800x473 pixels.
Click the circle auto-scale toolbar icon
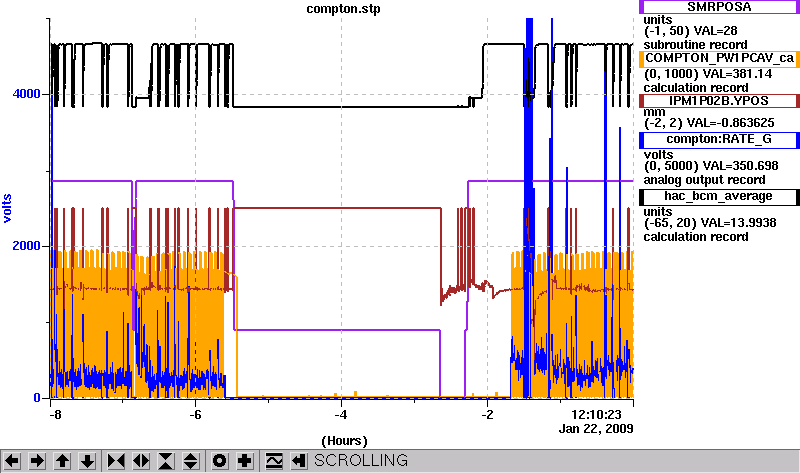(x=219, y=461)
